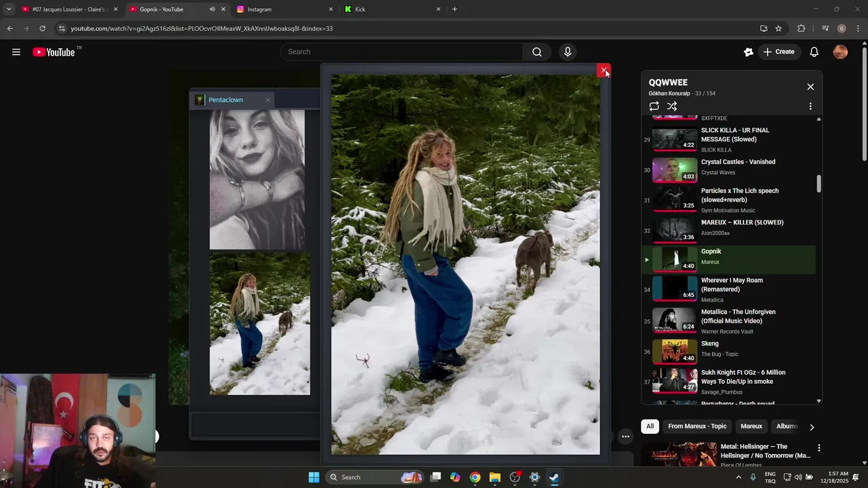Switch to the Jacques Loussier YouTube tab
Viewport: 868px width, 488px height.
tap(71, 9)
